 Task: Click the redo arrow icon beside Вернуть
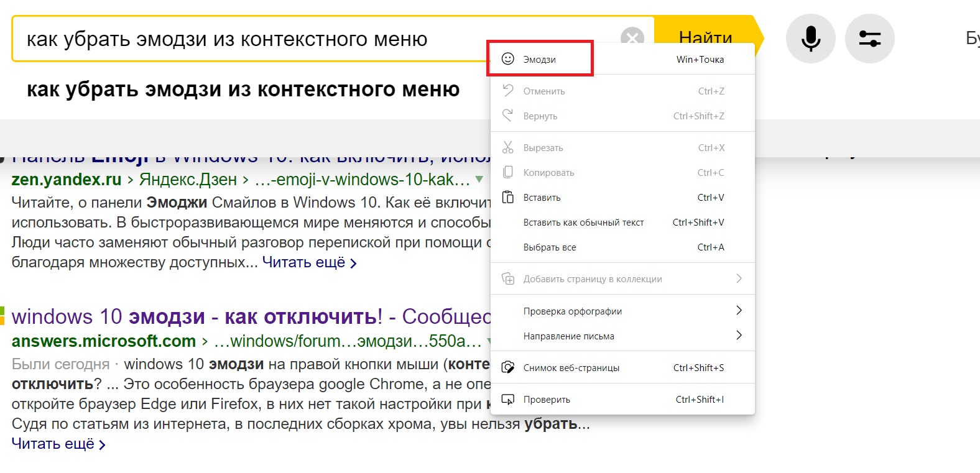(508, 116)
